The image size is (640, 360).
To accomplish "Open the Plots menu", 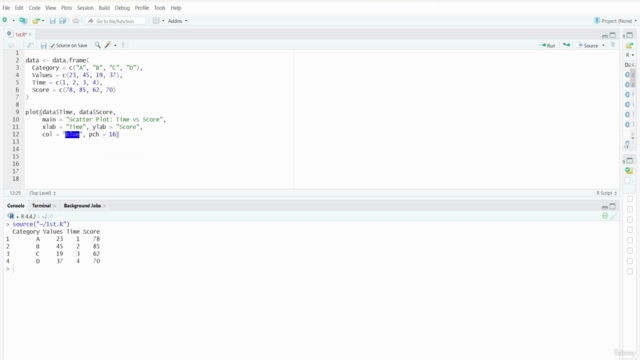I will point(66,8).
